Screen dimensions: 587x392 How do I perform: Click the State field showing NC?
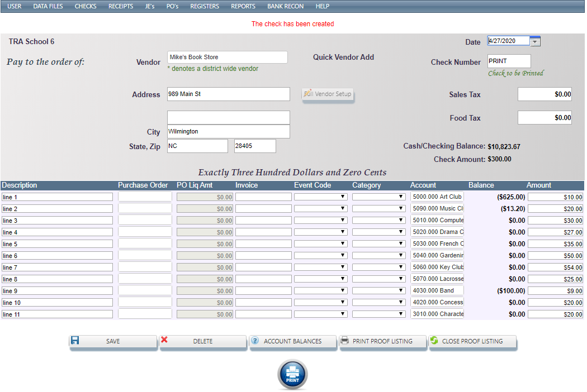197,146
